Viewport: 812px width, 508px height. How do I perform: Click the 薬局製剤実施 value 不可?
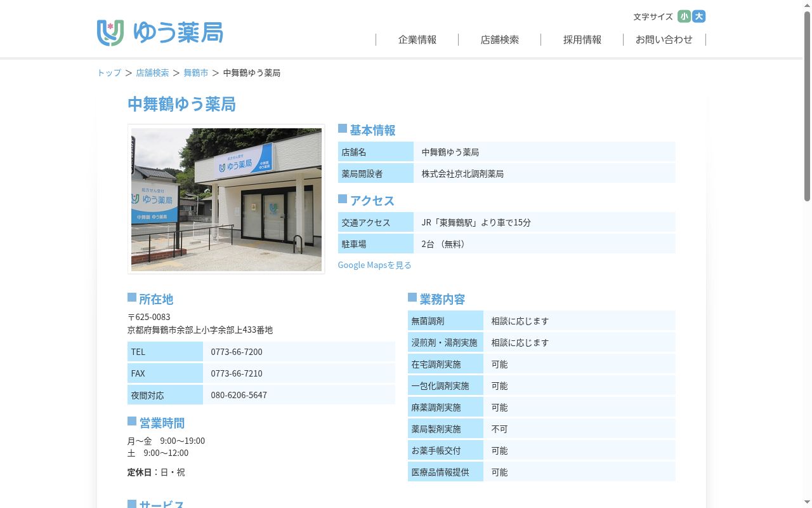pos(499,429)
